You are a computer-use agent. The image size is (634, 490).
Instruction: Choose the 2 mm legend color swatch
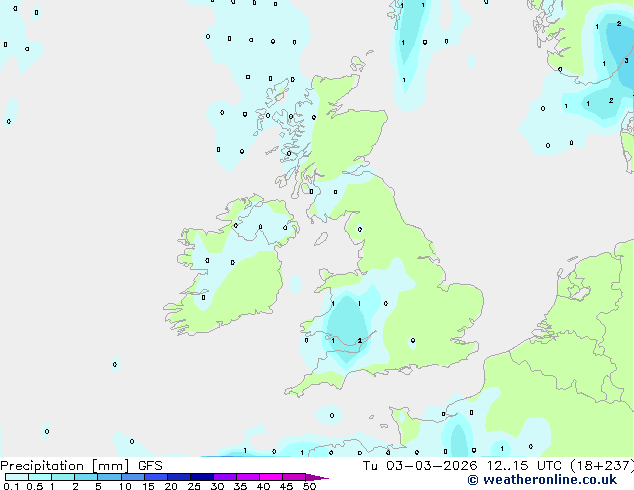pyautogui.click(x=86, y=477)
